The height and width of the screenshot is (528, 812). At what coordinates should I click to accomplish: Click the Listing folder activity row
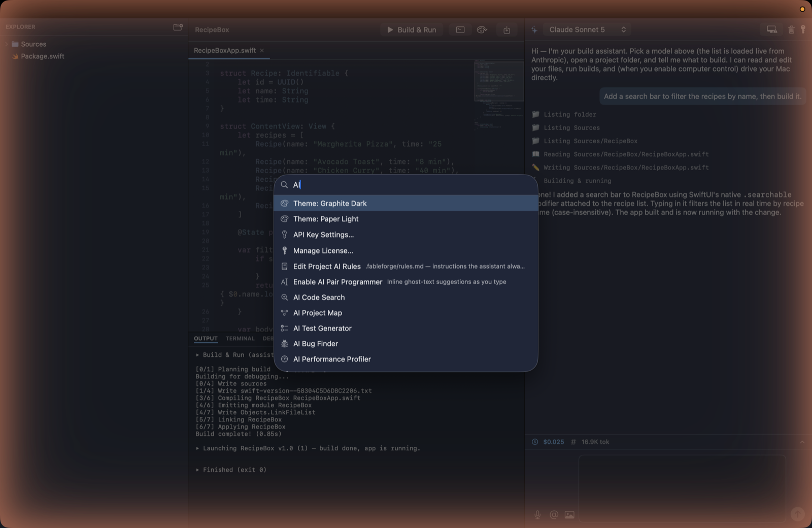point(564,114)
